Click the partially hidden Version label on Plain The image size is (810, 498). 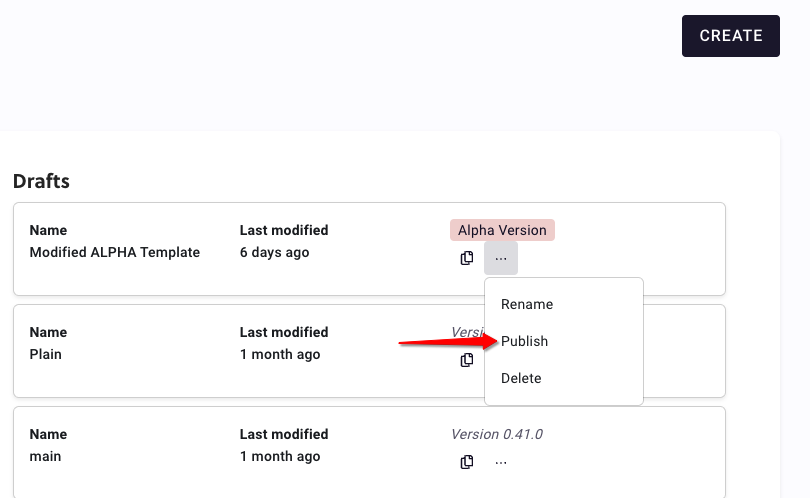click(467, 332)
